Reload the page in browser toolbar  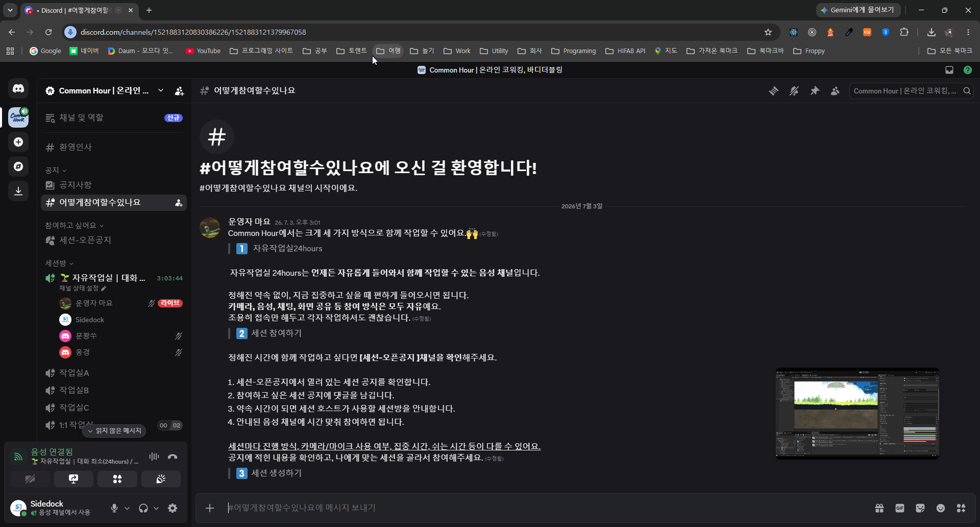pos(48,32)
